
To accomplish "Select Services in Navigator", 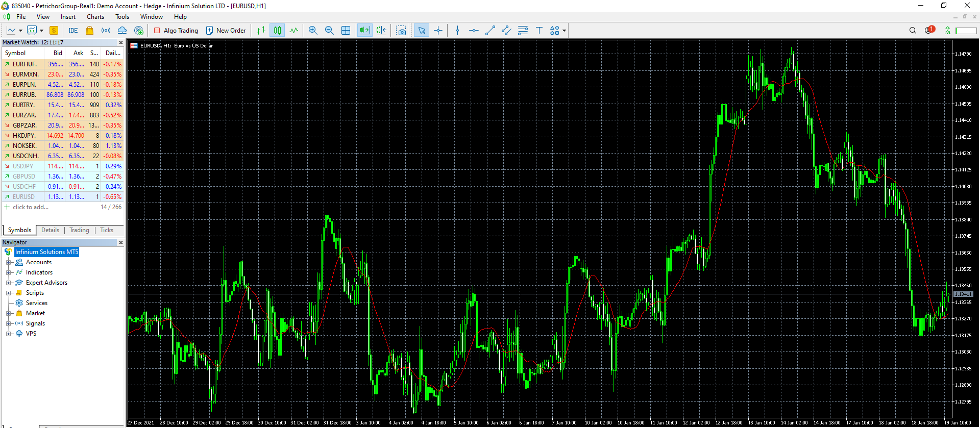I will pos(36,303).
